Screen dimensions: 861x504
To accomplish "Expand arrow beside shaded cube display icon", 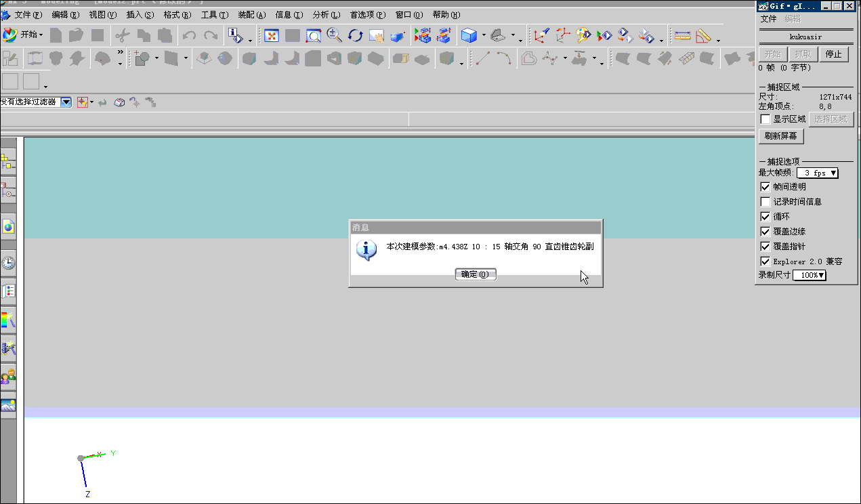I will point(484,35).
